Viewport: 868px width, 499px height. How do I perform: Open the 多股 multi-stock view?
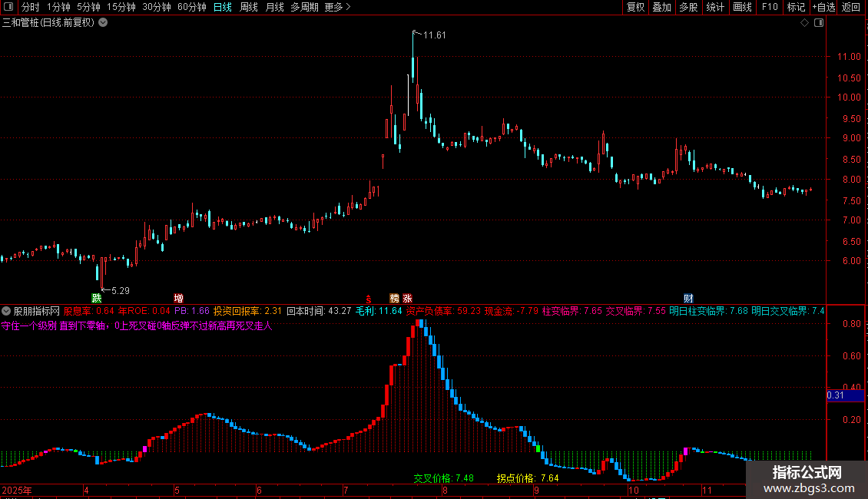point(688,7)
